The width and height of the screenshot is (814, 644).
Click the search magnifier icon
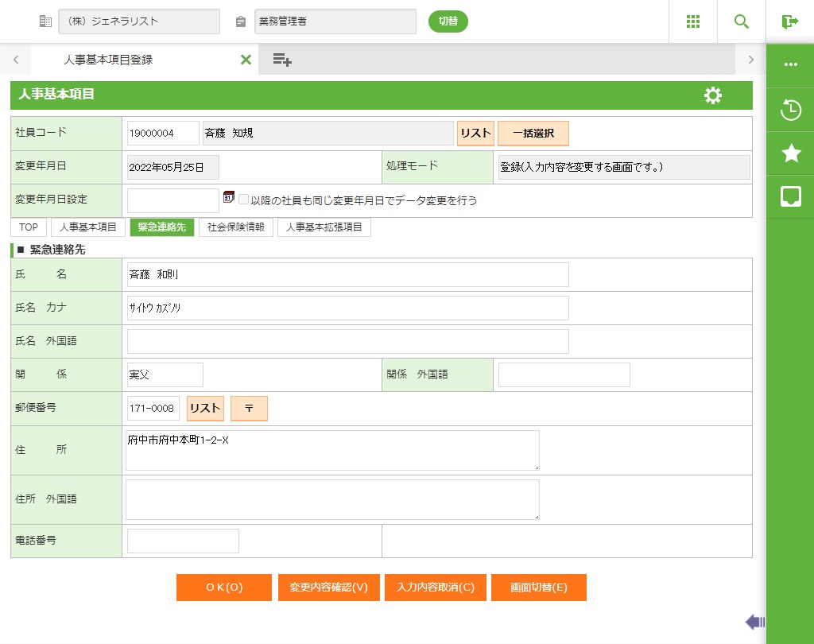(742, 21)
